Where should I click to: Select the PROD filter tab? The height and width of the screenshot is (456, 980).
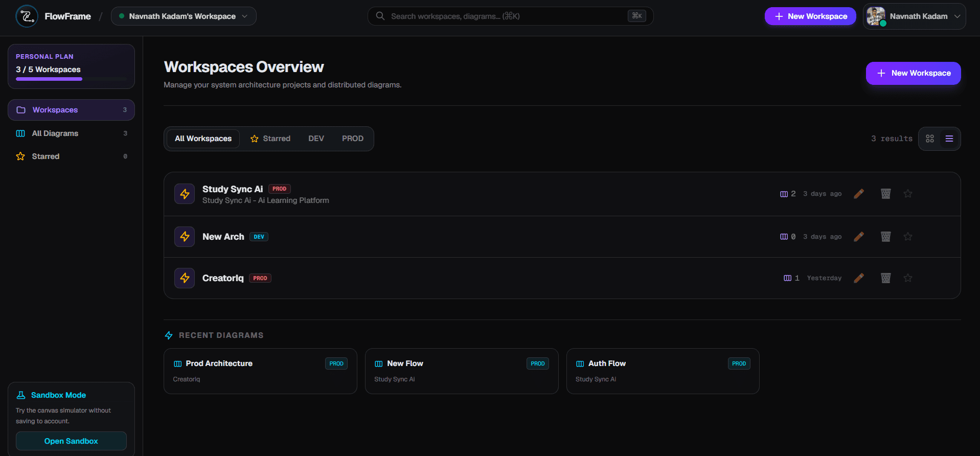tap(353, 139)
